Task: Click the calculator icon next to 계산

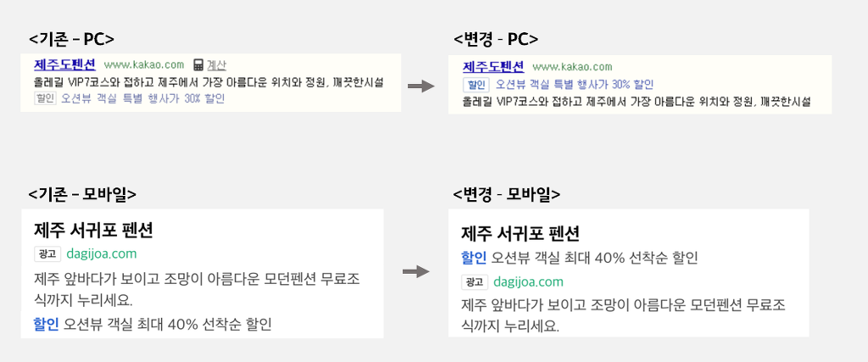Action: click(198, 64)
